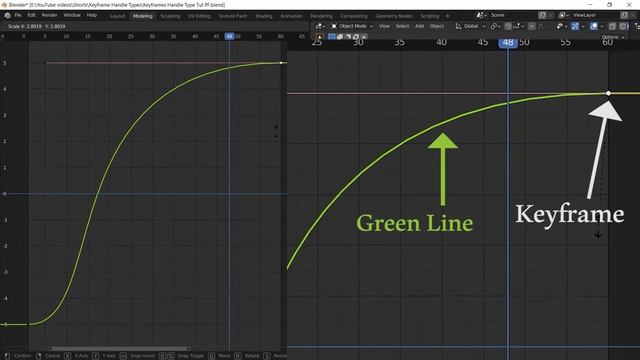Choose the subtract-selection mode icon
Image resolution: width=640 pixels, height=360 pixels.
348,37
